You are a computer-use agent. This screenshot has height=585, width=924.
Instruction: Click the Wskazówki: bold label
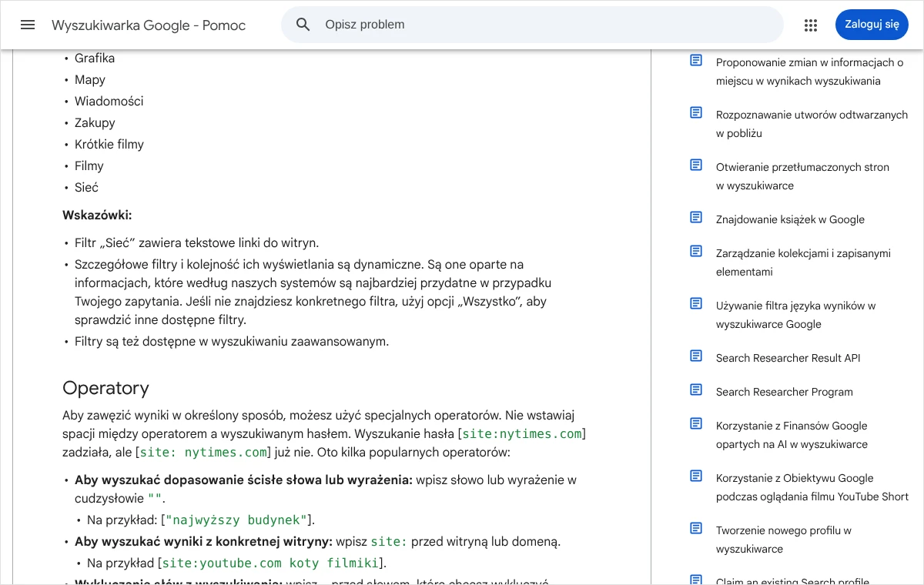tap(97, 216)
